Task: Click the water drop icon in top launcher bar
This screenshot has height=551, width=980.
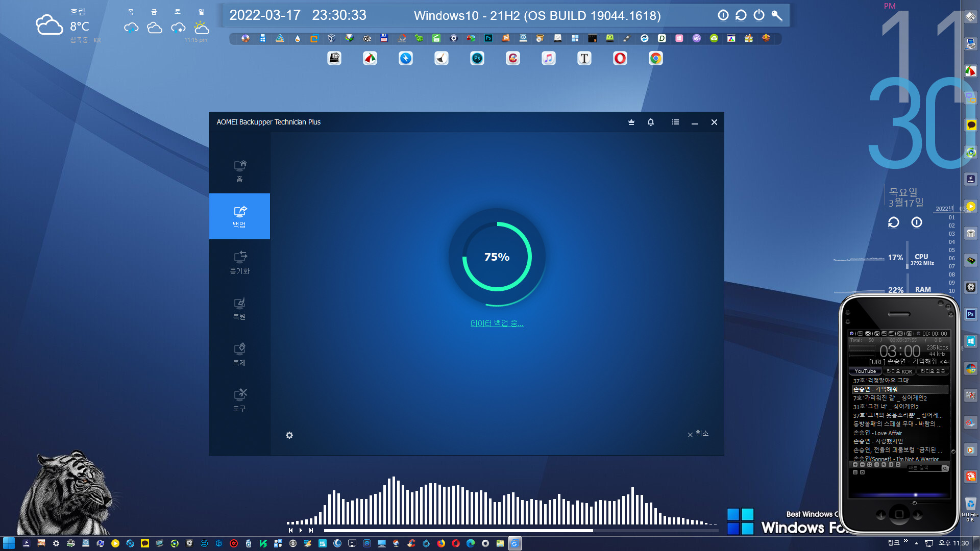Action: (298, 38)
